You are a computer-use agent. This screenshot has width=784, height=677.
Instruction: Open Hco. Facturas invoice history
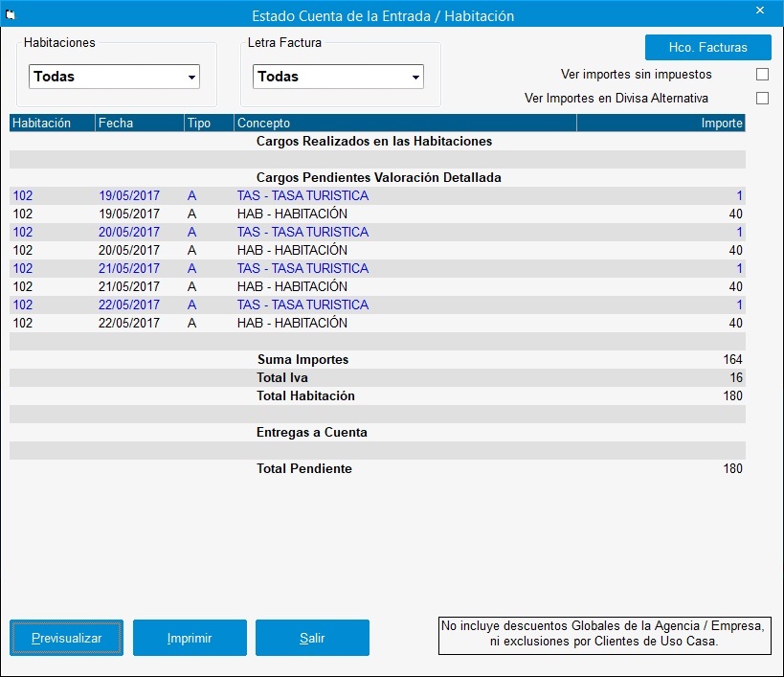[x=708, y=48]
